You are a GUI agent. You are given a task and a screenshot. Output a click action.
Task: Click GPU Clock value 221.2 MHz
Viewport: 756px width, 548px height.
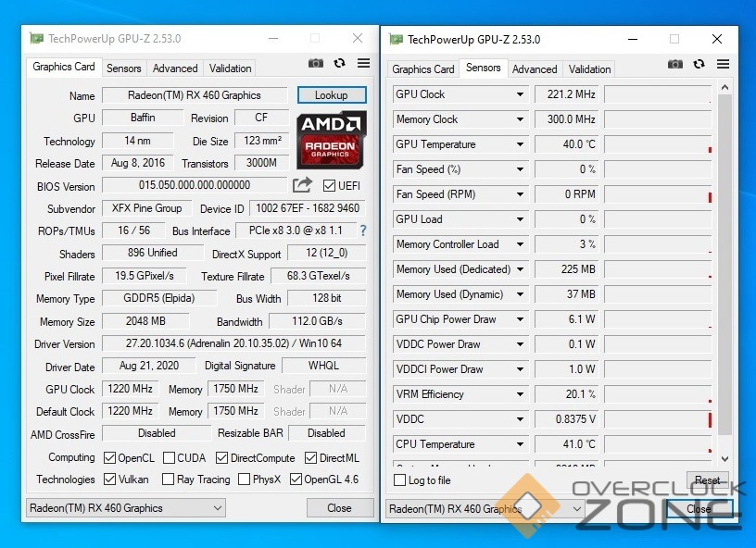pos(566,94)
